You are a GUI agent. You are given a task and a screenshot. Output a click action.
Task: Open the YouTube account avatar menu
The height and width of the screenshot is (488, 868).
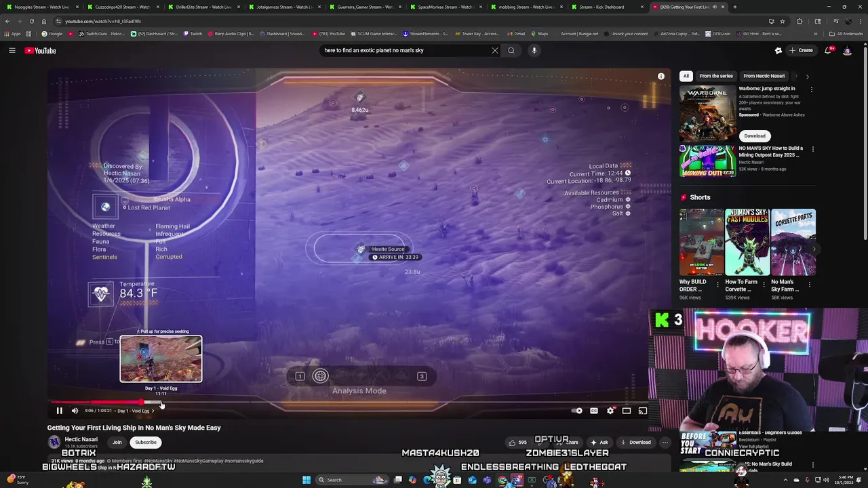[847, 50]
